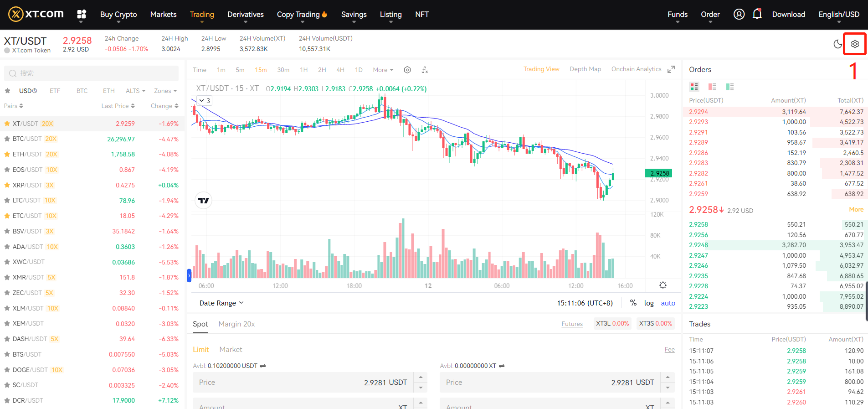Click the search magnifier icon in pairs panel
The image size is (868, 409).
click(13, 73)
